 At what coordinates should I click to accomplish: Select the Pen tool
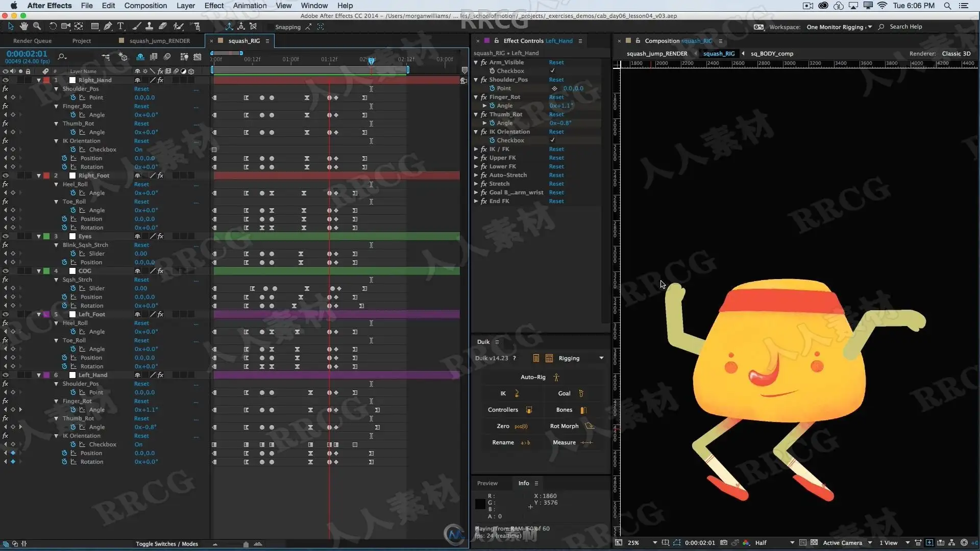[x=108, y=26]
